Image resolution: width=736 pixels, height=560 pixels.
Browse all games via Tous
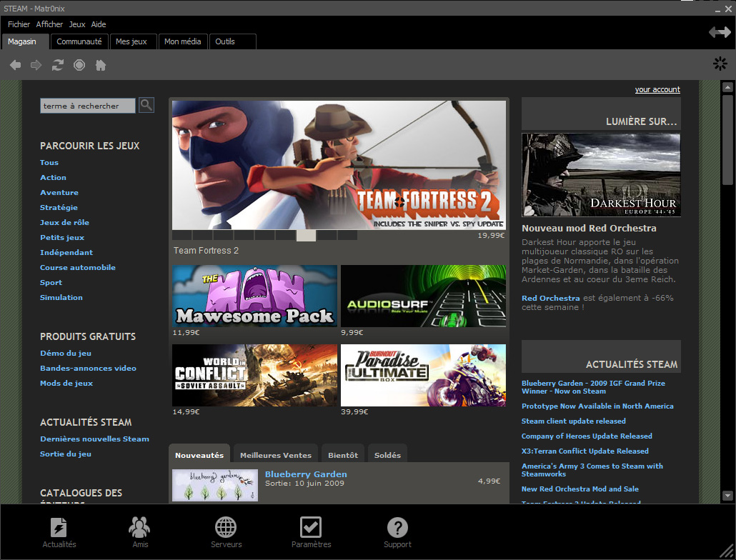49,162
